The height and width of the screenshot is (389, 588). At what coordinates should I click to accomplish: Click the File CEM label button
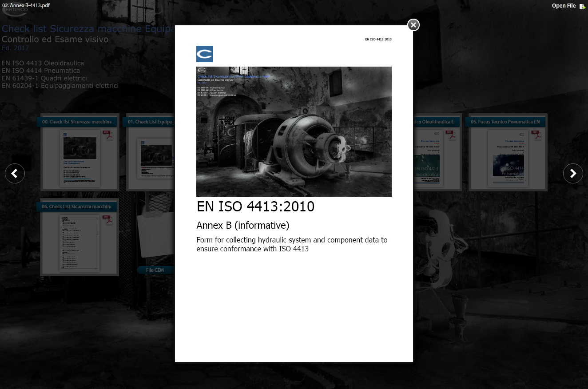155,270
